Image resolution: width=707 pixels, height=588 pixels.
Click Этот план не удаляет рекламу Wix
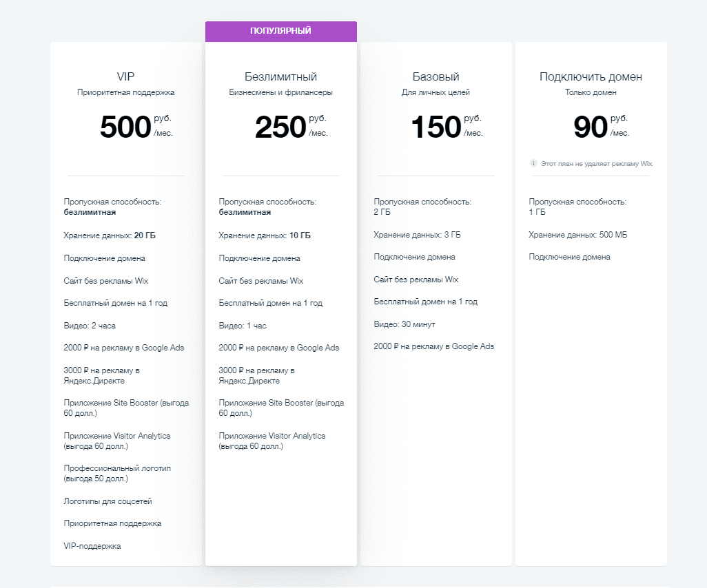[x=597, y=164]
